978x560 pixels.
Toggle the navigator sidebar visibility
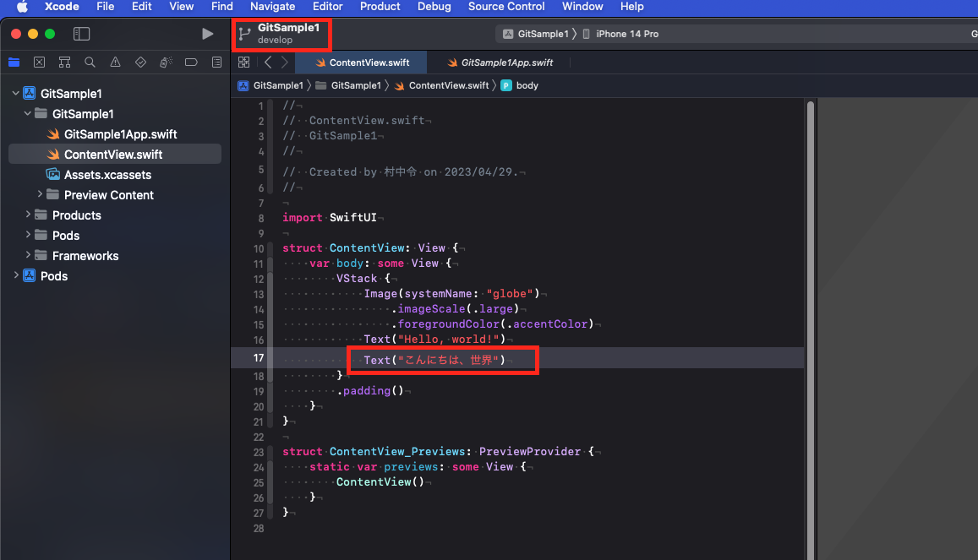(82, 34)
